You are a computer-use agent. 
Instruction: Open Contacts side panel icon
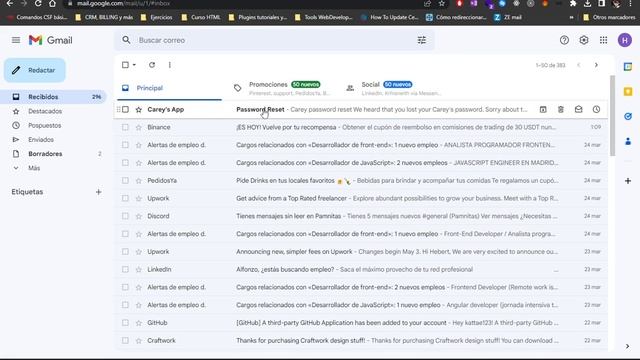pos(628,141)
